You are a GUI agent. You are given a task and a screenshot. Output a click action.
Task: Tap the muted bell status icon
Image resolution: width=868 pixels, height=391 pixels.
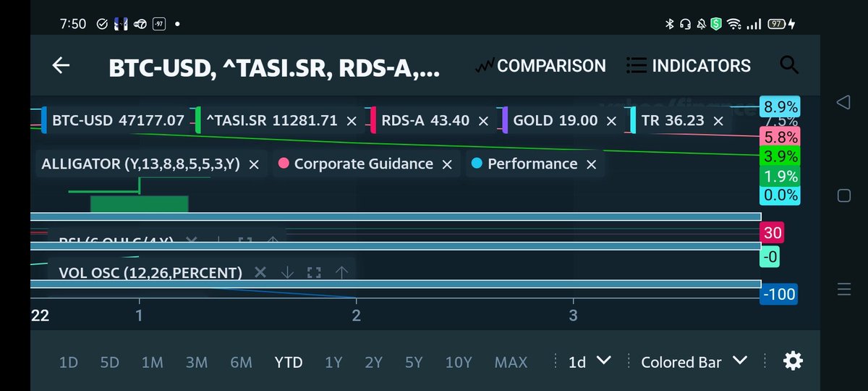pos(701,24)
